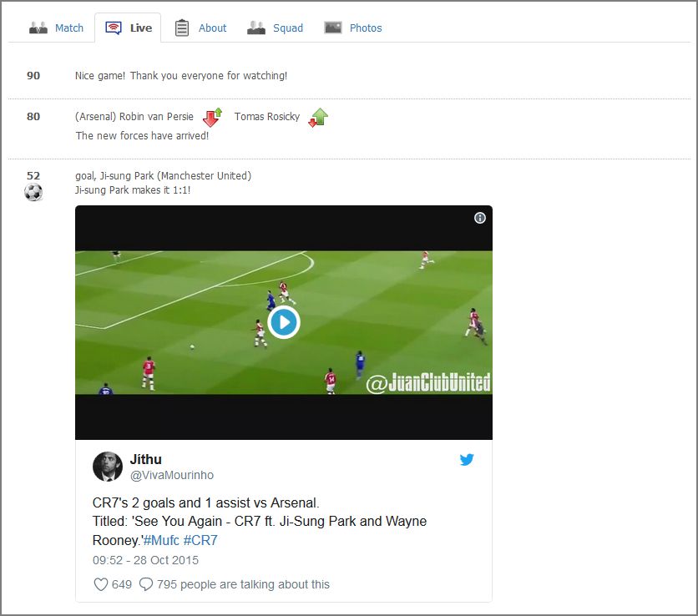Click the red substitution-out arrow icon
The width and height of the screenshot is (698, 616).
click(x=212, y=118)
